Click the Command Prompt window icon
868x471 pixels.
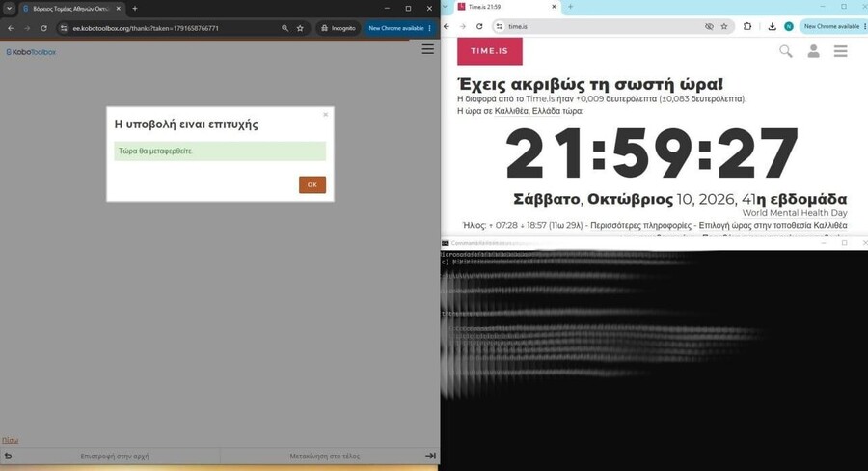[x=445, y=243]
